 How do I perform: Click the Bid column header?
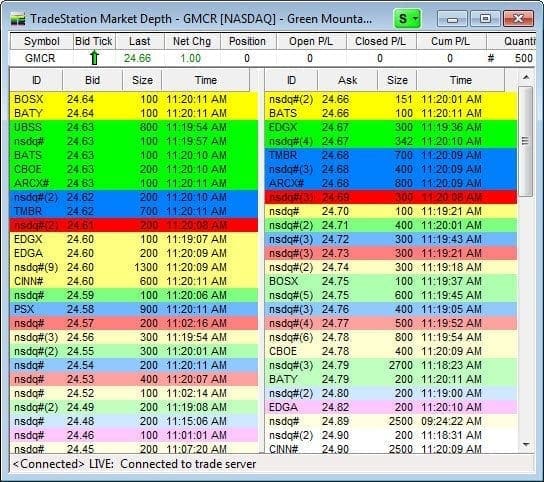coord(92,80)
